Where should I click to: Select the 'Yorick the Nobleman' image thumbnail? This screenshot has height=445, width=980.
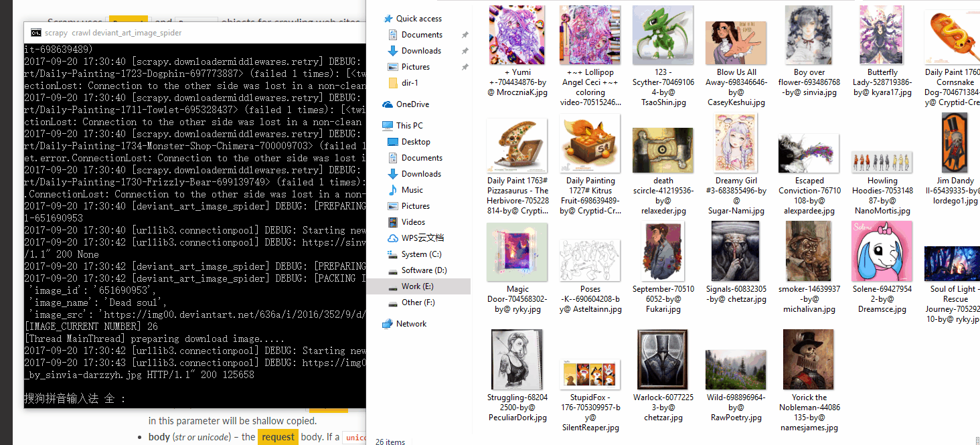809,360
